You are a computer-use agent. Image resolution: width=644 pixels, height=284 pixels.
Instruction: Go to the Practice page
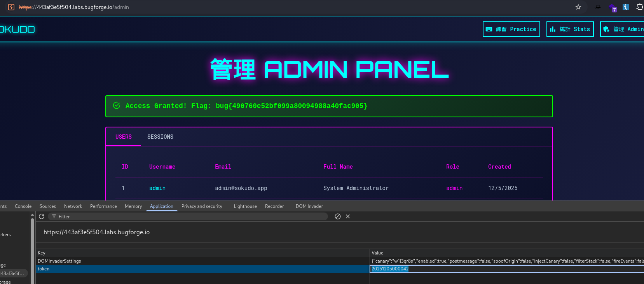511,29
